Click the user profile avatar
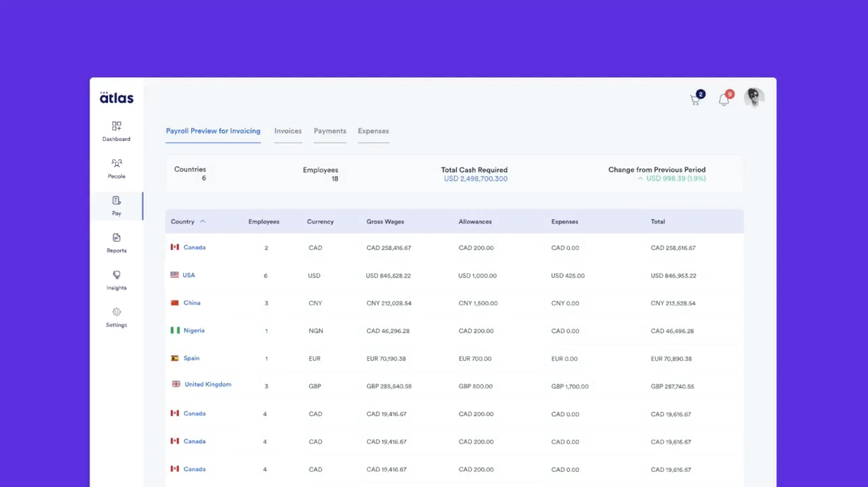Screen dimensions: 868x487 tap(754, 98)
